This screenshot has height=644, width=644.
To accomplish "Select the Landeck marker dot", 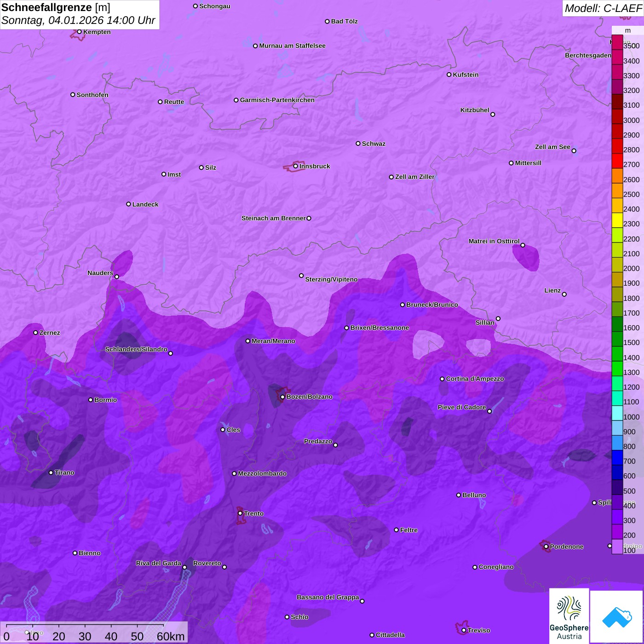I will (128, 204).
